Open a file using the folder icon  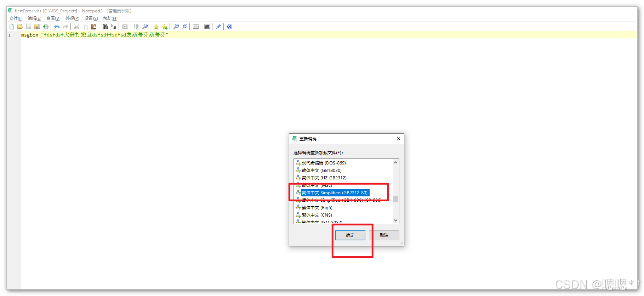coord(20,27)
